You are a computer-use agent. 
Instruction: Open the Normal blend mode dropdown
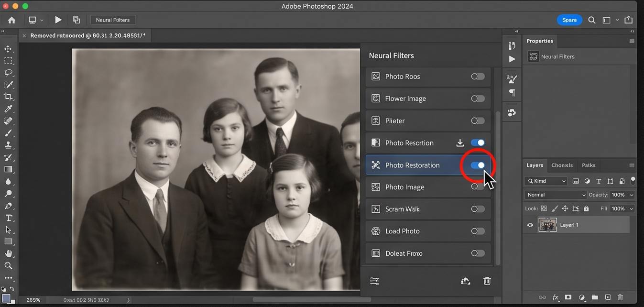(x=556, y=195)
